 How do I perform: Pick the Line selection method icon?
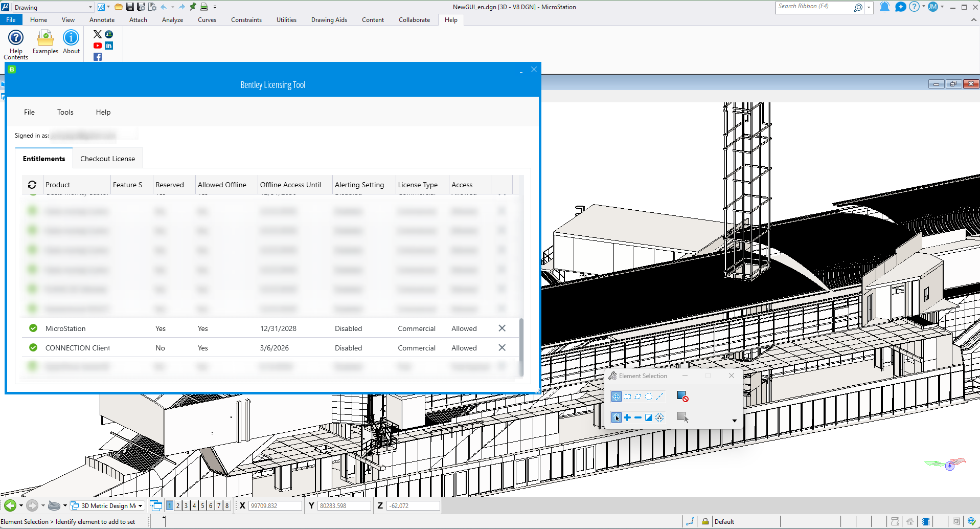tap(659, 396)
